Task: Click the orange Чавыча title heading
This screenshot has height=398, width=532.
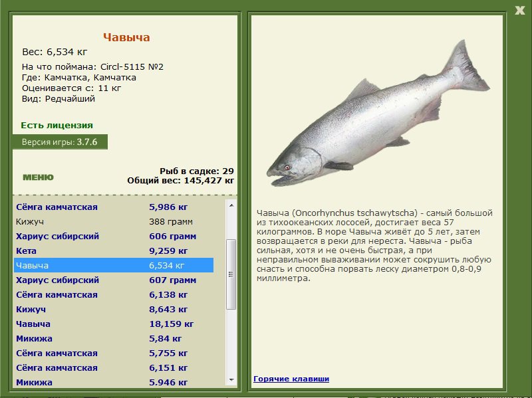Action: coord(126,37)
